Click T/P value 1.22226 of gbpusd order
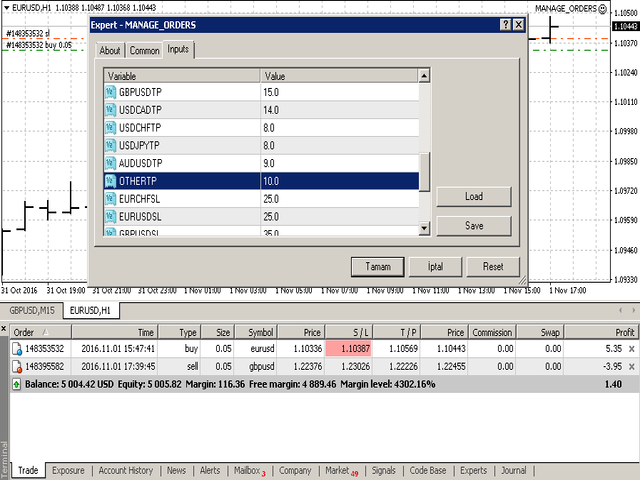 [x=403, y=367]
